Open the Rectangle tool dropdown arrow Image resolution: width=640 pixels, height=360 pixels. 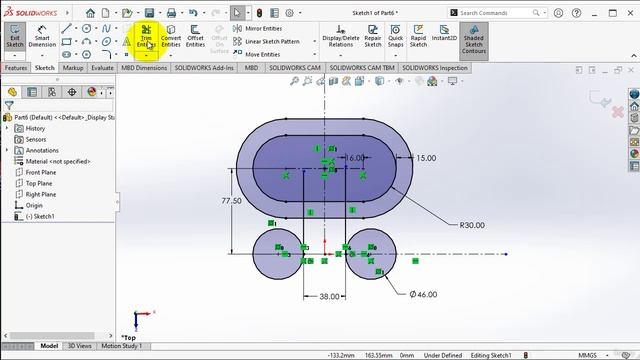76,41
